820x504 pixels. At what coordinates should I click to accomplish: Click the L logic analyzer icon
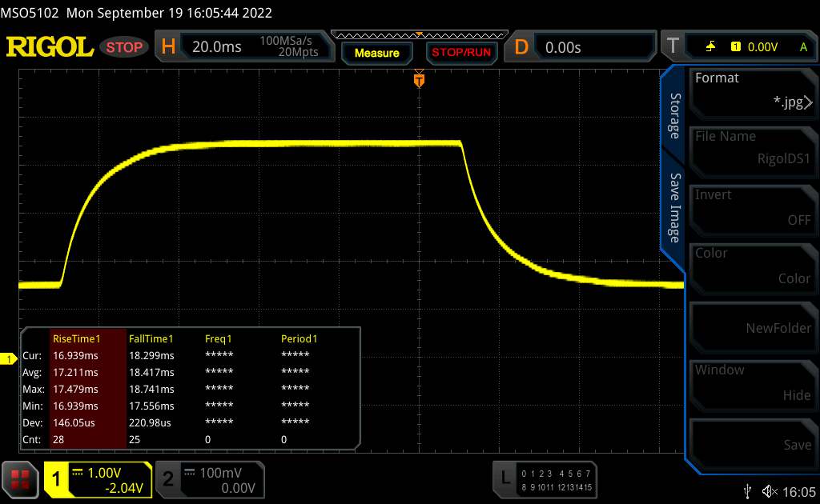click(504, 478)
